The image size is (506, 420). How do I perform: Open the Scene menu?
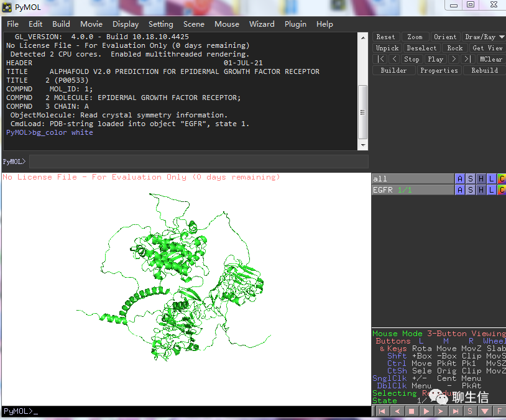coord(193,24)
